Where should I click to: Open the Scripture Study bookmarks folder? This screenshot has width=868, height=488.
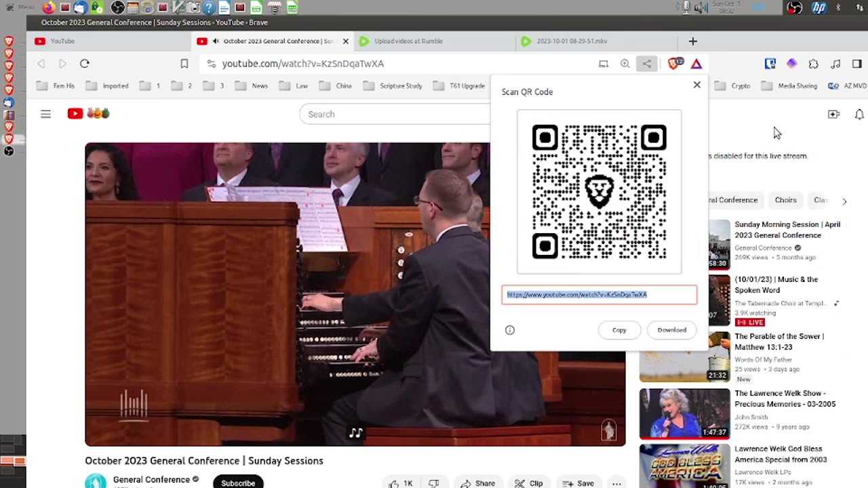click(x=393, y=86)
